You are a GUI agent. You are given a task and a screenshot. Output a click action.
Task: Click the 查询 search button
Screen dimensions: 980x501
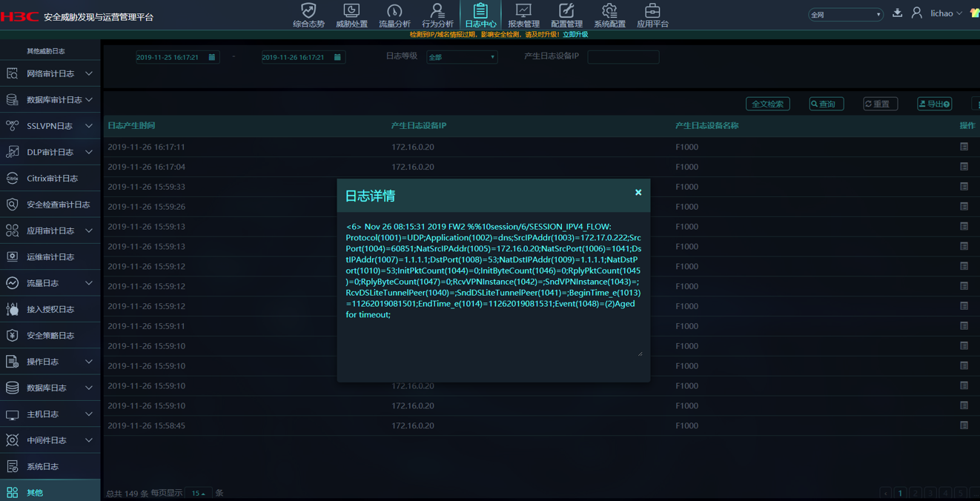[826, 104]
